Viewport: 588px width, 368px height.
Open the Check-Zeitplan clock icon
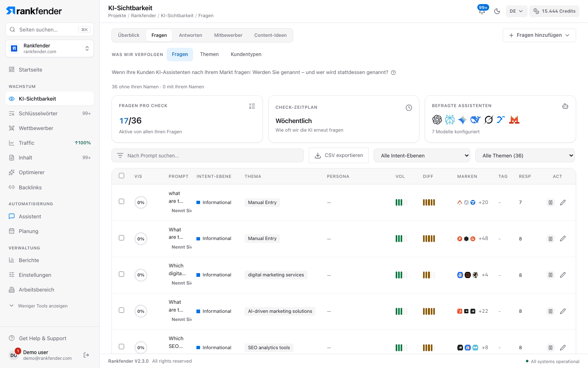[x=409, y=108]
